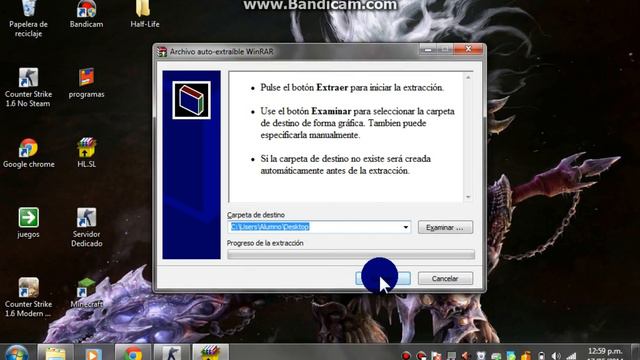The width and height of the screenshot is (640, 360).
Task: Click the Cancelar button
Action: click(445, 278)
